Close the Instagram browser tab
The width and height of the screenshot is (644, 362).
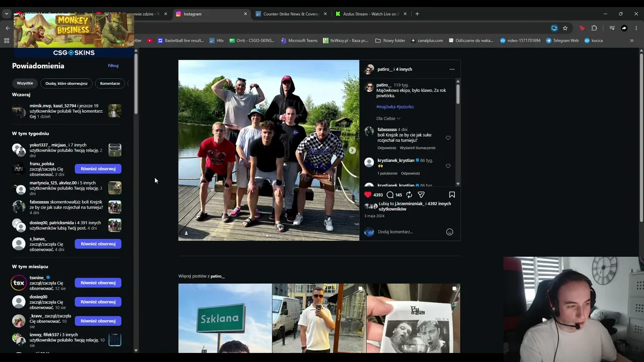pos(246,14)
